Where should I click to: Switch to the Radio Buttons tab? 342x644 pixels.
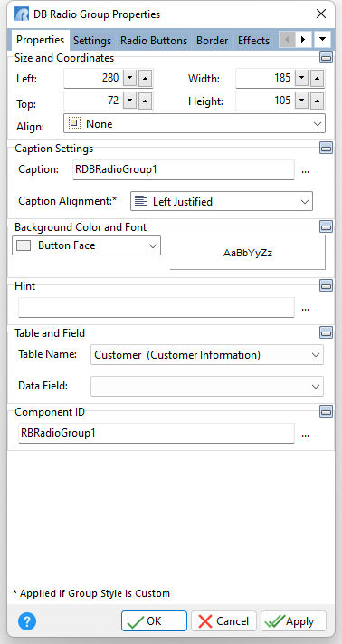[x=154, y=41]
